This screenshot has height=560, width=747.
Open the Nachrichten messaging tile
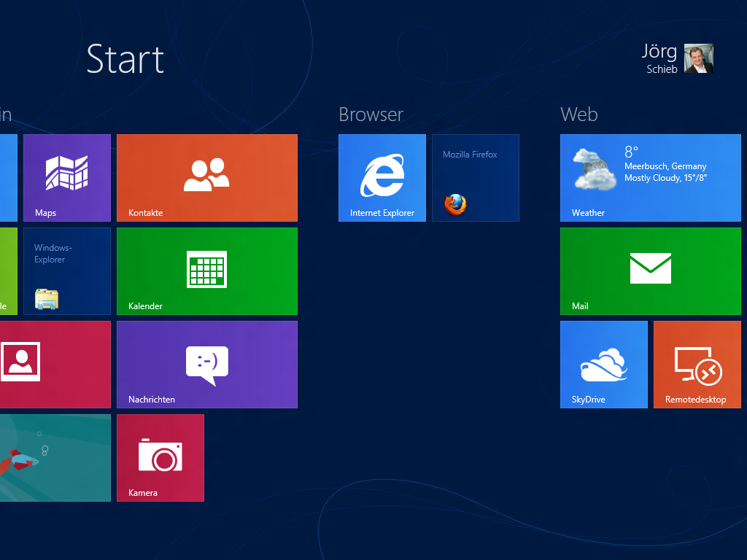point(207,365)
